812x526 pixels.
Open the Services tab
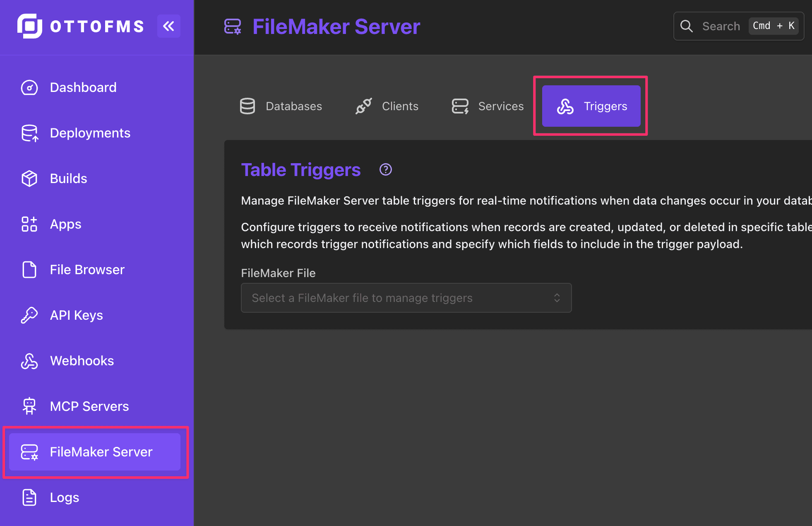[x=487, y=106]
